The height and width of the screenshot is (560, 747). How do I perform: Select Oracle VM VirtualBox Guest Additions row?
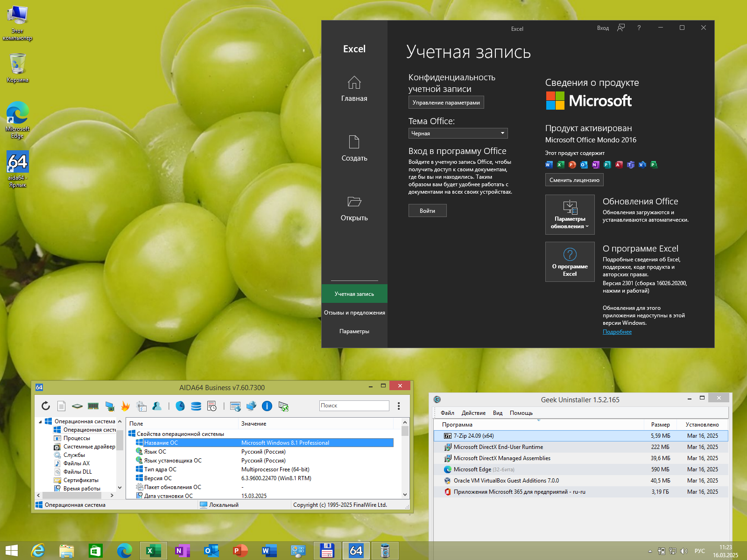click(581, 481)
